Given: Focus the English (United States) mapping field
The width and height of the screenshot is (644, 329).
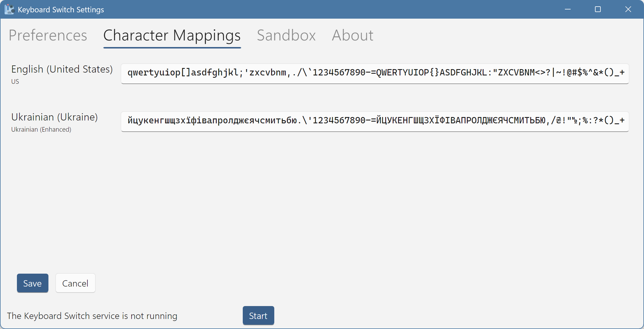Looking at the screenshot, I should click(x=375, y=73).
